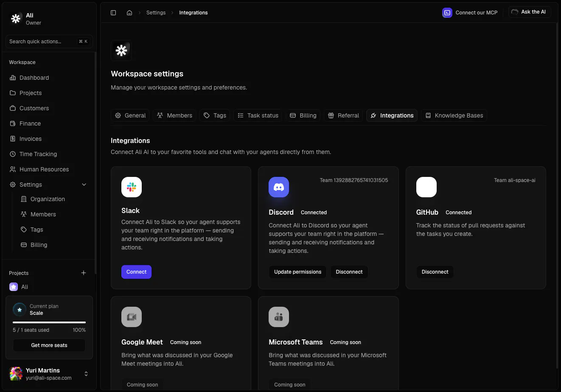561x392 pixels.
Task: Click Team ali-space-ai label
Action: [515, 180]
